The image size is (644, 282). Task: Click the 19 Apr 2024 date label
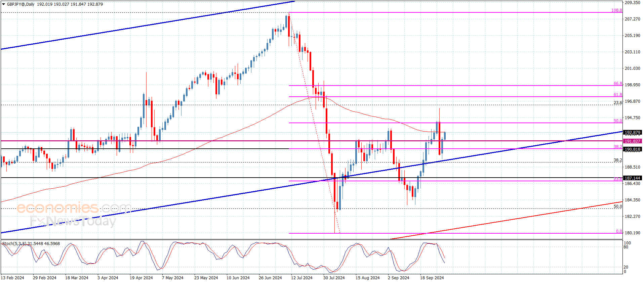pyautogui.click(x=141, y=278)
